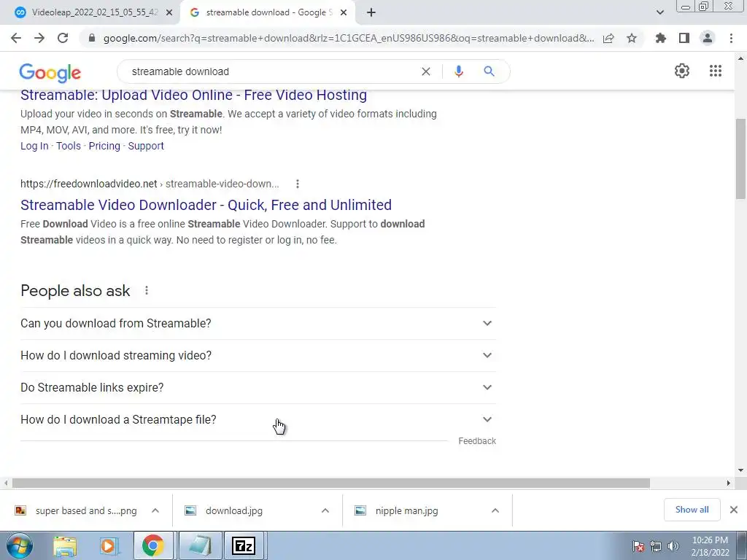Expand "How do I download a Streamtape file?"
The image size is (747, 560).
[258, 419]
